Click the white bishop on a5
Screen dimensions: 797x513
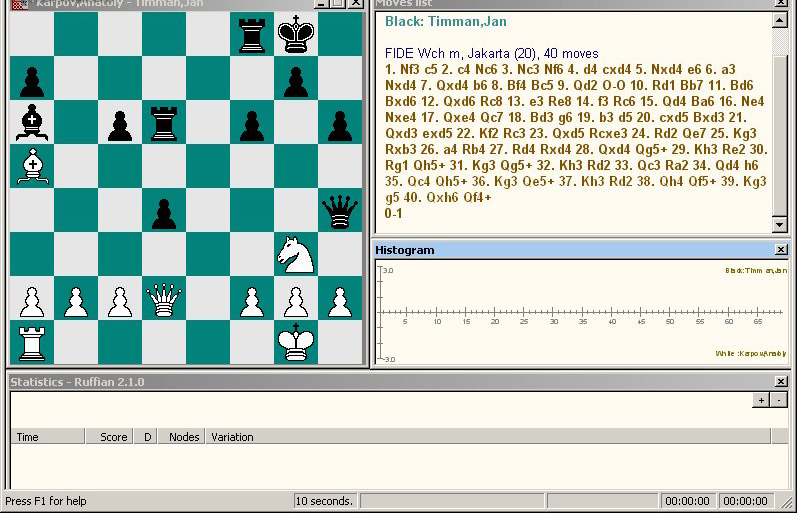[31, 167]
